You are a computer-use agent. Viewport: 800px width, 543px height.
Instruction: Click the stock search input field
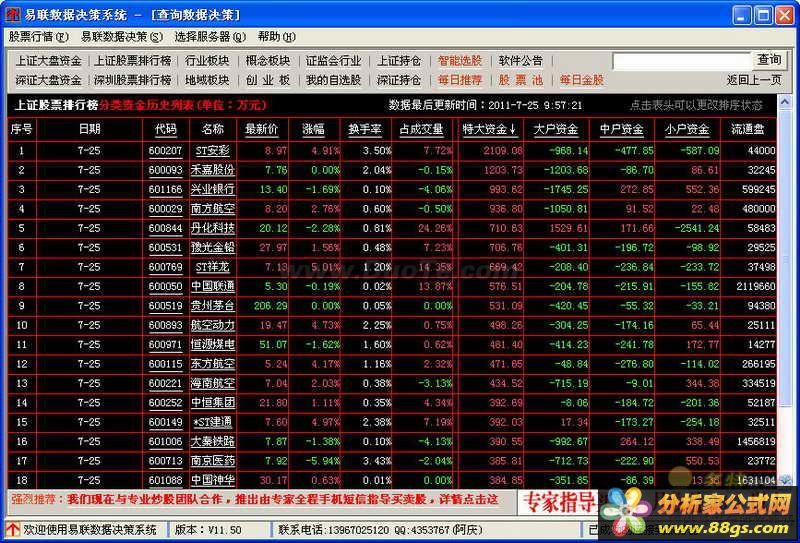coord(682,61)
